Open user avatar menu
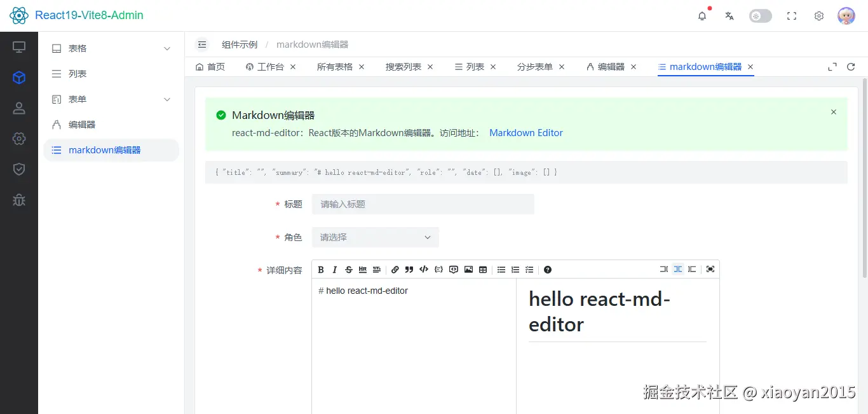868x414 pixels. point(846,16)
